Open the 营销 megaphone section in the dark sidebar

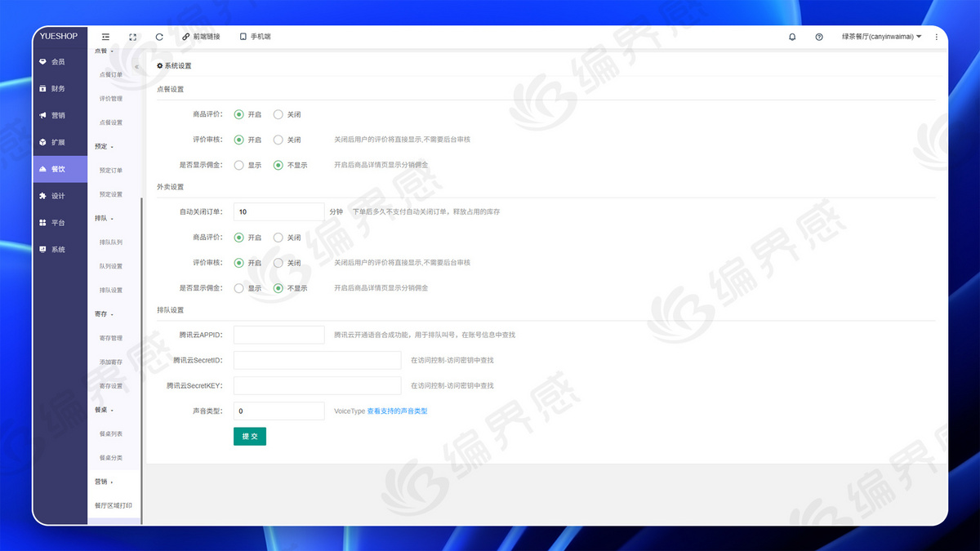point(60,115)
